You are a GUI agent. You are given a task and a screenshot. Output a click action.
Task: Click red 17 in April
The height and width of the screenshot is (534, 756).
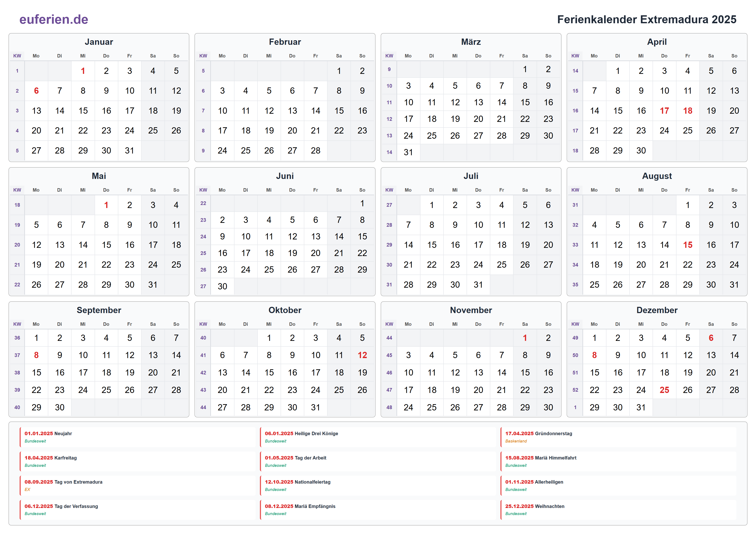coord(664,111)
